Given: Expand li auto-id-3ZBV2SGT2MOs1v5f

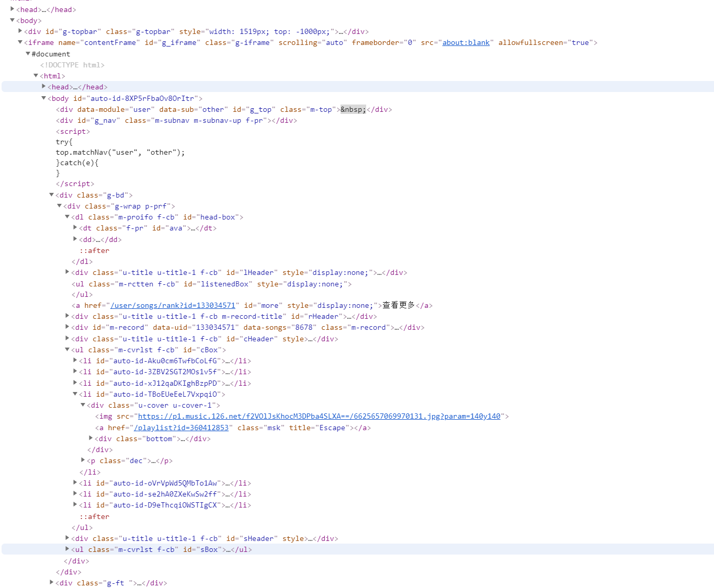Looking at the screenshot, I should coord(75,371).
